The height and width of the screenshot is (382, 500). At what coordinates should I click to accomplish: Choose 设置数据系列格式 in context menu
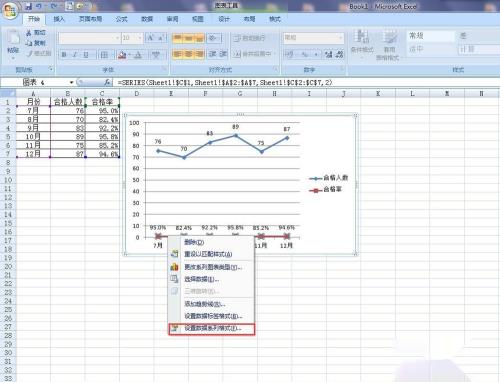[212, 329]
